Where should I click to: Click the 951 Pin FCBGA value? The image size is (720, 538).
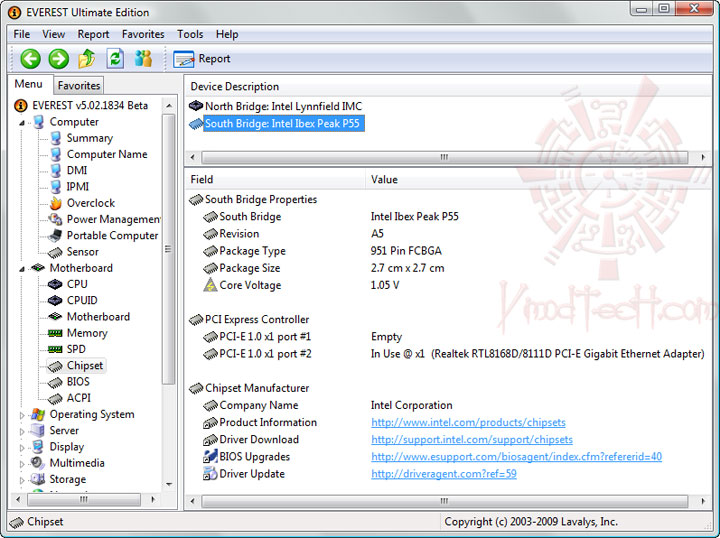point(406,251)
